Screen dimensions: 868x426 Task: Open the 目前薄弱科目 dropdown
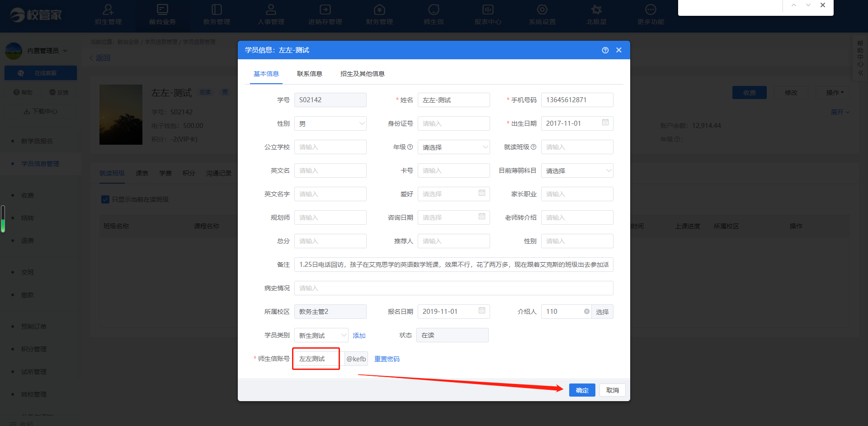(577, 170)
